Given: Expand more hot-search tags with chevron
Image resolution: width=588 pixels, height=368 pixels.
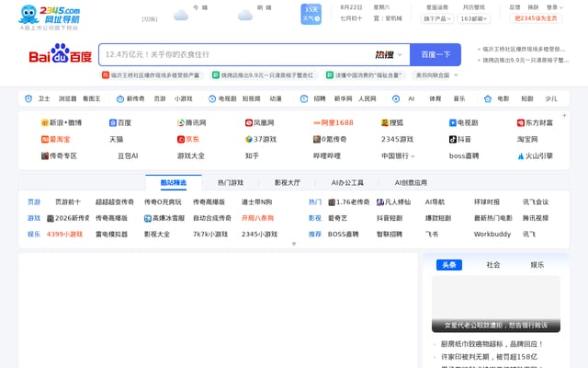Looking at the screenshot, I should [456, 75].
